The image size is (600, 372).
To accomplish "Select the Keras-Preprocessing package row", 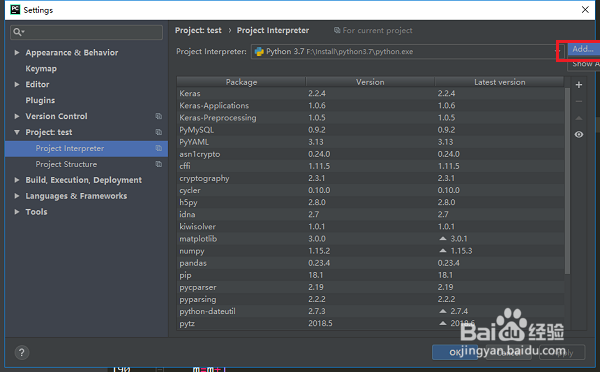I will click(370, 117).
